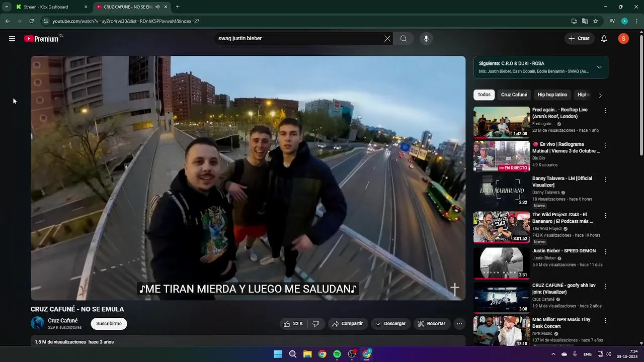Mute audio icon on YouTube tab
The height and width of the screenshot is (362, 644).
[157, 7]
